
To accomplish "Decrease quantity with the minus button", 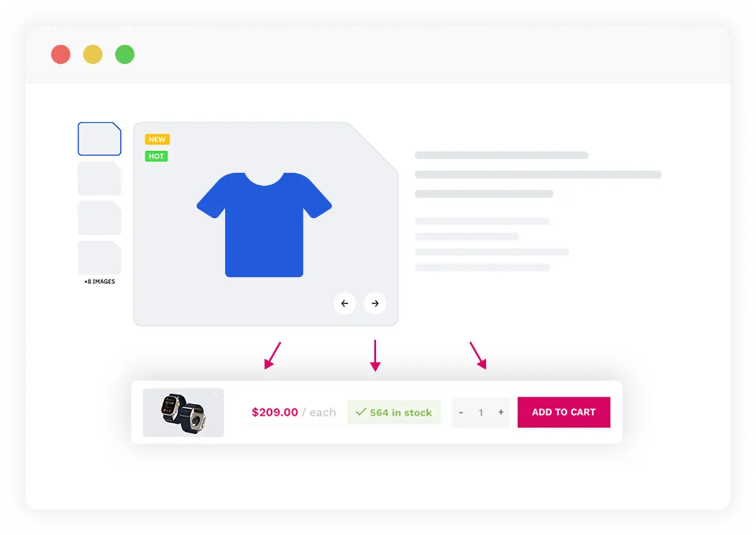I will (x=461, y=412).
